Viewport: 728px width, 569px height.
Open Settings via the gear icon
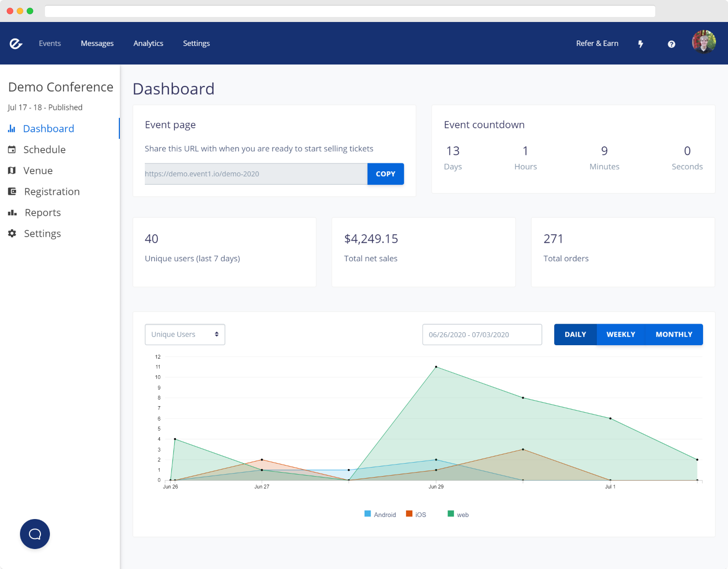[x=12, y=233]
